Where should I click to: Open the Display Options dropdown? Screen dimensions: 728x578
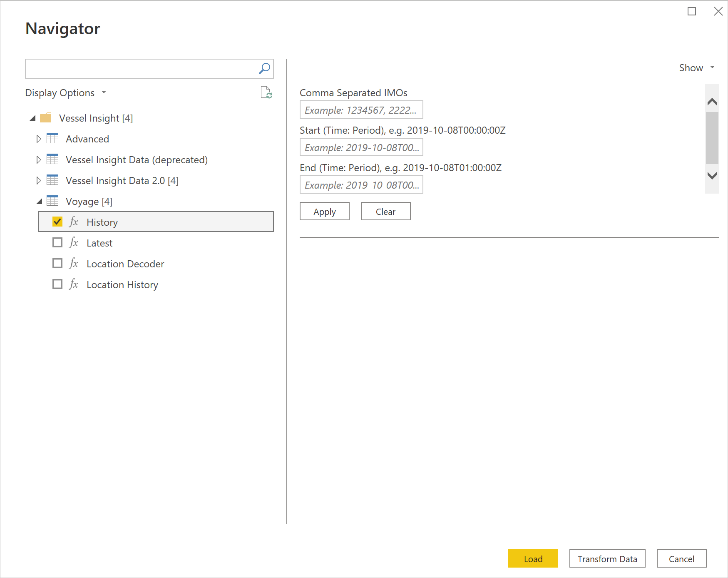click(66, 92)
